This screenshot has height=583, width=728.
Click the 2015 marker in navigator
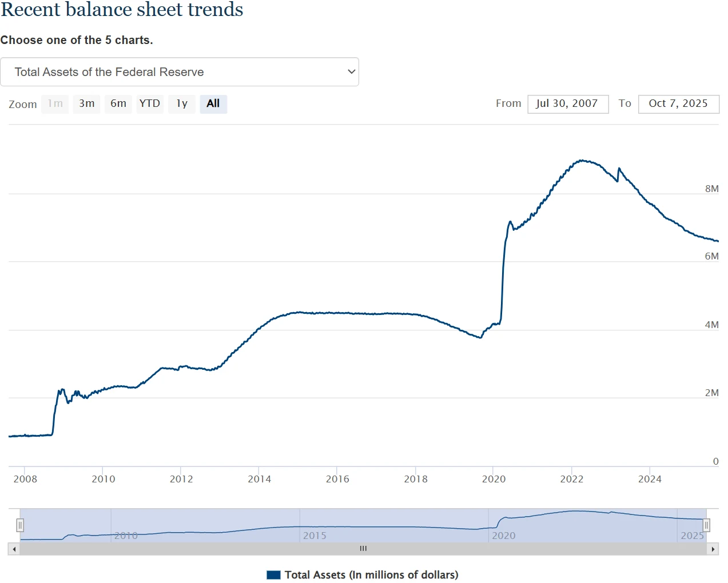coord(315,536)
